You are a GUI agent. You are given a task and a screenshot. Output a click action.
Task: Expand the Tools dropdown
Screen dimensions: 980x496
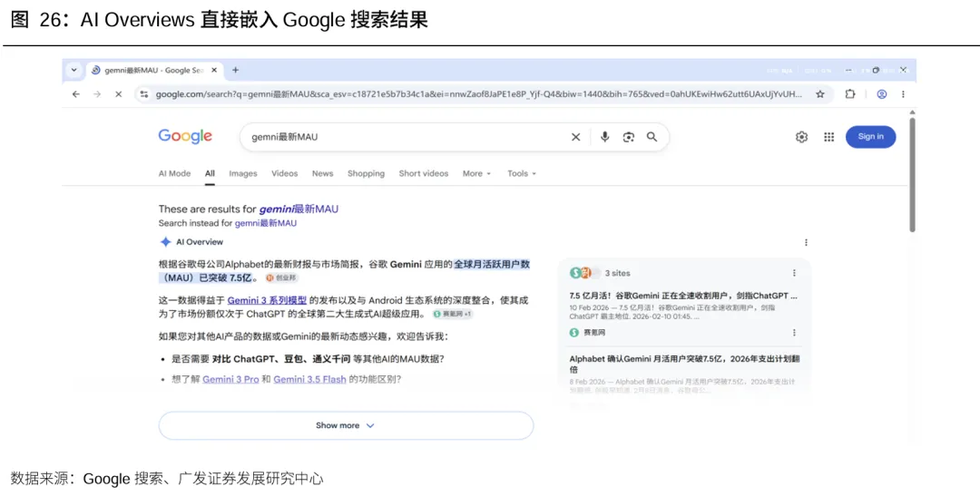pos(522,174)
